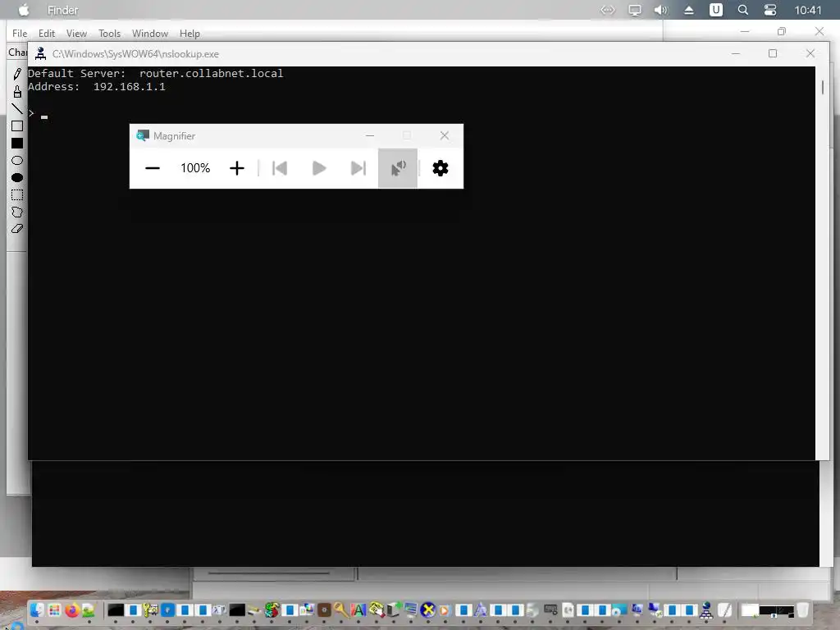840x630 pixels.
Task: Start reading with Magnifier play button
Action: (319, 168)
